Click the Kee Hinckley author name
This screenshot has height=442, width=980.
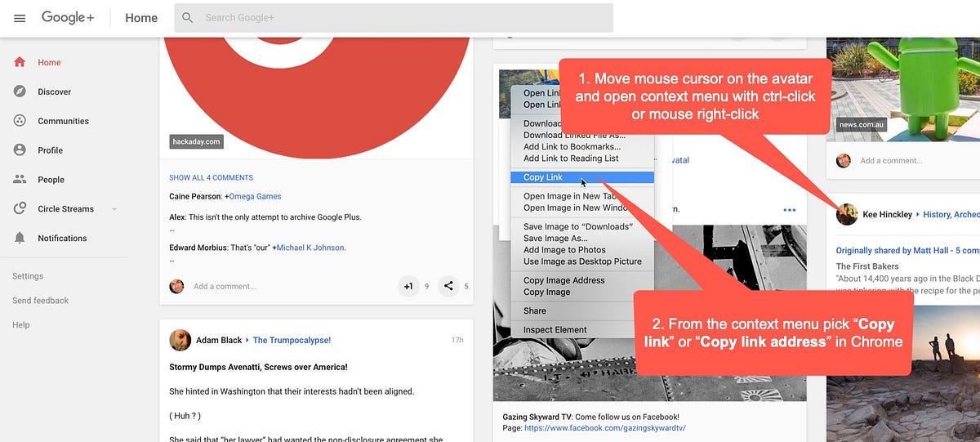coord(887,214)
